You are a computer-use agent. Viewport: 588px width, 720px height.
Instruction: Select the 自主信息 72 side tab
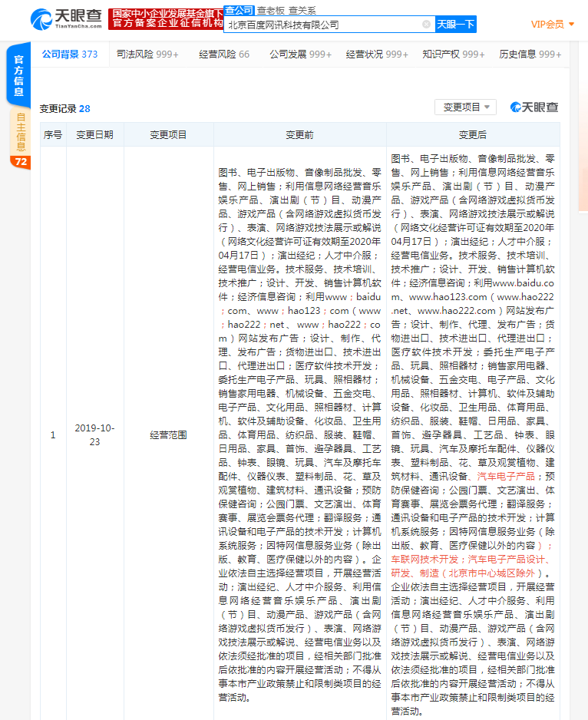[x=20, y=139]
